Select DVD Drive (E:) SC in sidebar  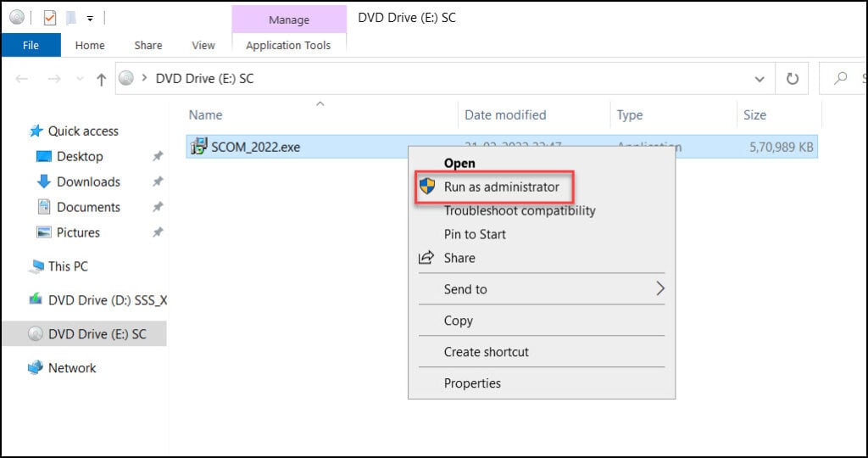click(x=84, y=334)
